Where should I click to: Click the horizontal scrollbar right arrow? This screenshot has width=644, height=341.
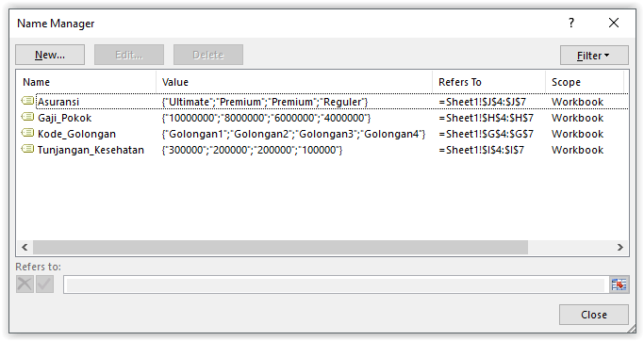tap(620, 247)
